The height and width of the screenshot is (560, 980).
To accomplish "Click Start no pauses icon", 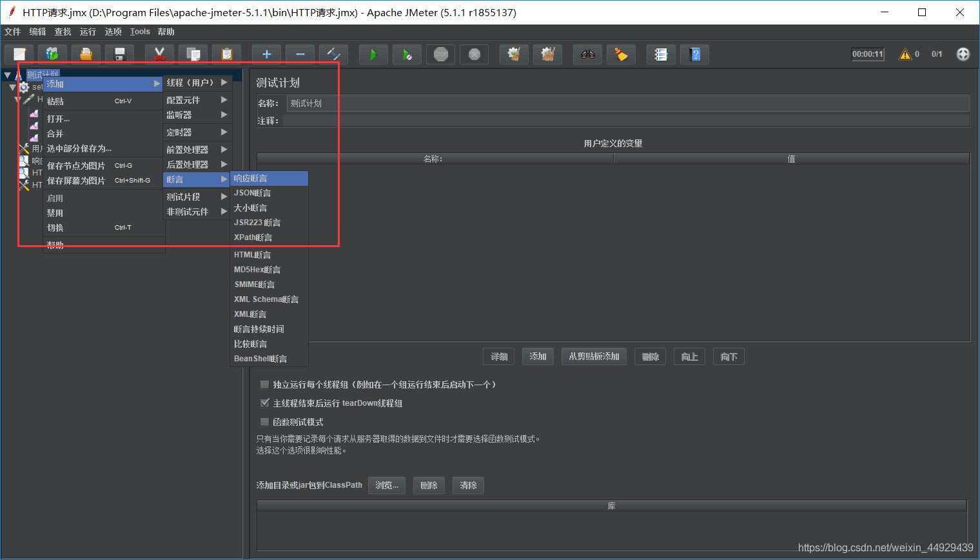I will point(407,55).
